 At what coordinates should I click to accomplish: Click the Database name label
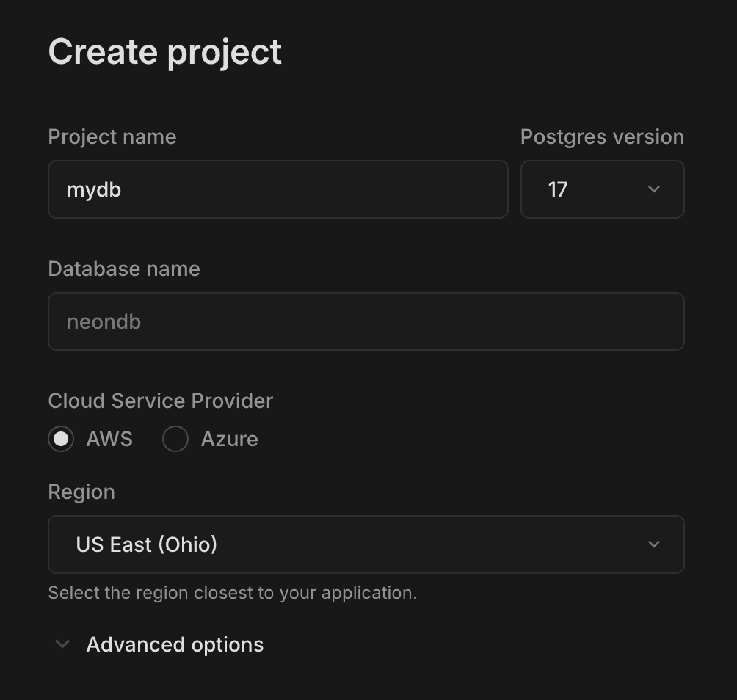click(x=124, y=269)
